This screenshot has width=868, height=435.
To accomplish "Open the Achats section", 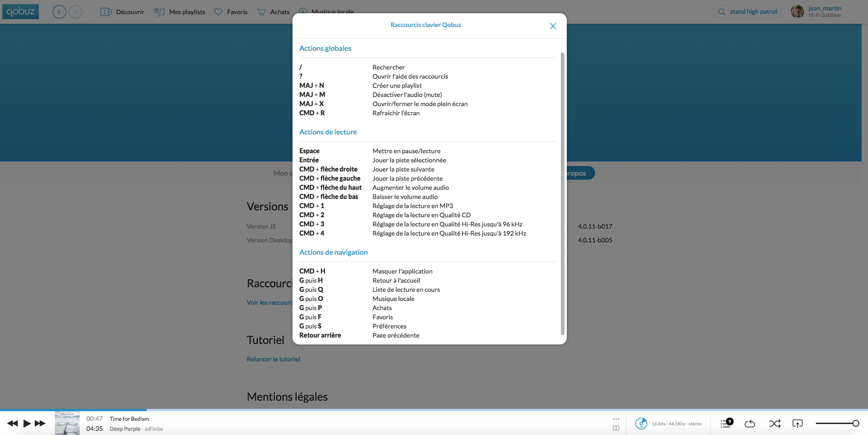I will coord(273,12).
